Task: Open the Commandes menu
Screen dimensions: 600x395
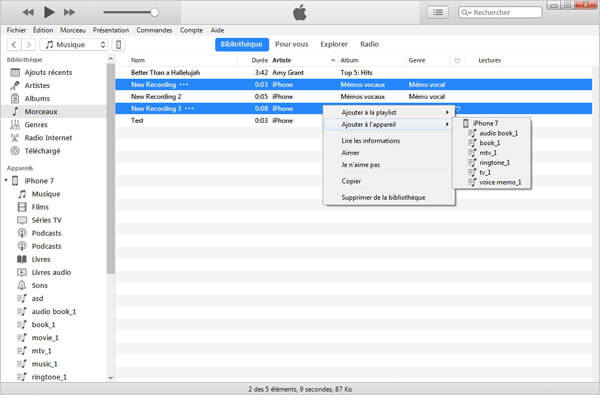Action: (154, 30)
